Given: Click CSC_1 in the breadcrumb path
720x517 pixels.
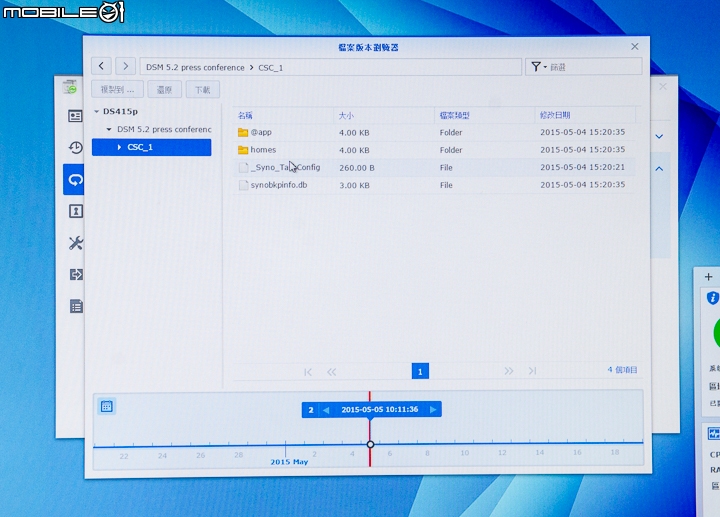Looking at the screenshot, I should click(x=270, y=68).
